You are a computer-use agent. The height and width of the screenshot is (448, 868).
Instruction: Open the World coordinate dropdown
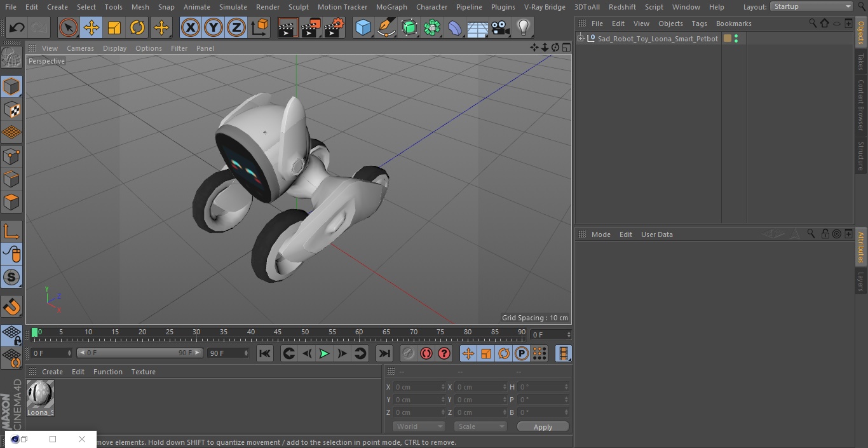coord(419,426)
